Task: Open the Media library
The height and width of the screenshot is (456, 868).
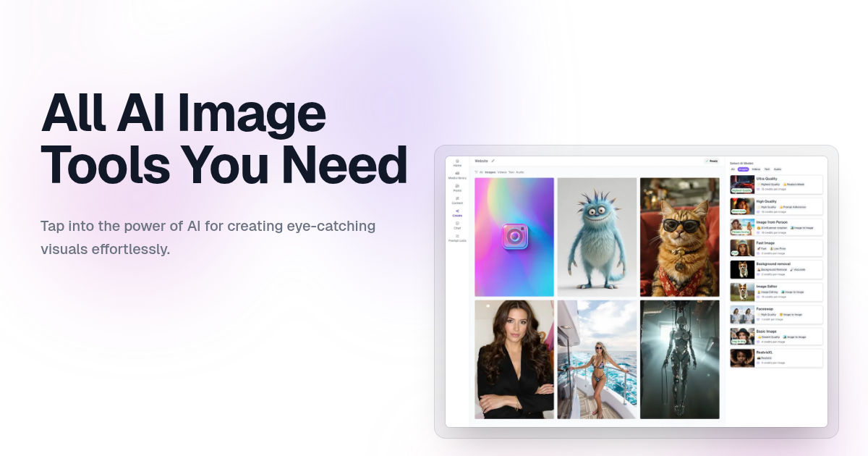Action: 458,175
